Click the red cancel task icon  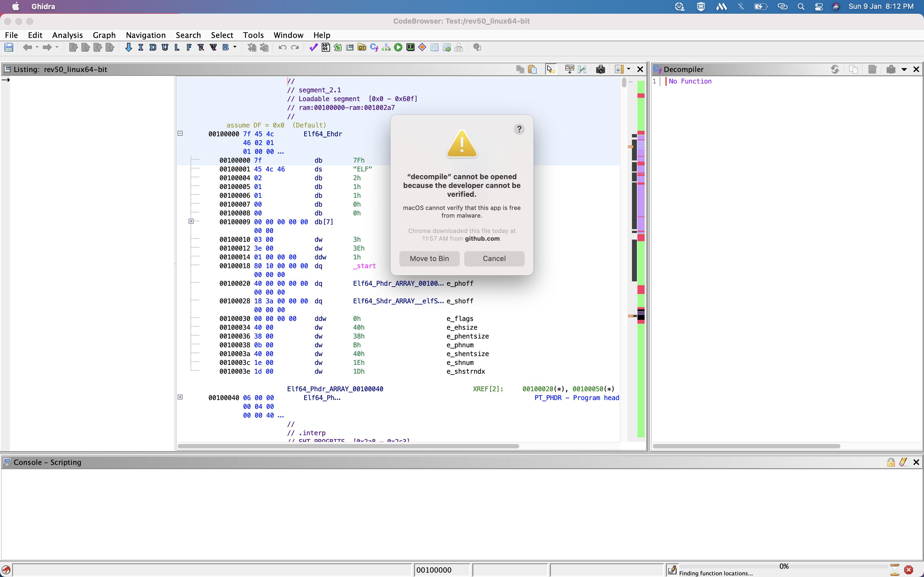point(909,570)
